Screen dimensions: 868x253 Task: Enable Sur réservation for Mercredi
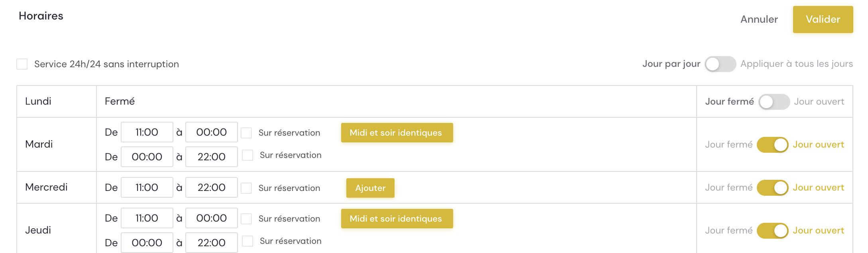tap(247, 187)
